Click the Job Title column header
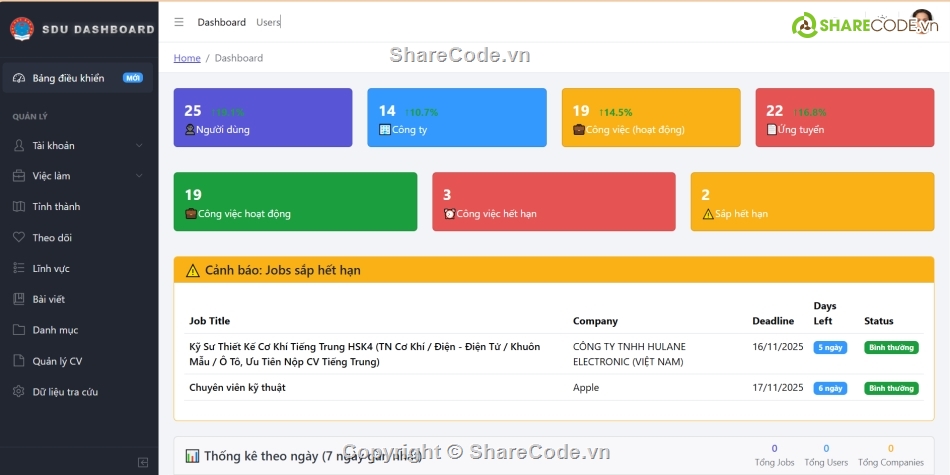Viewport: 950px width, 475px height. [x=210, y=321]
